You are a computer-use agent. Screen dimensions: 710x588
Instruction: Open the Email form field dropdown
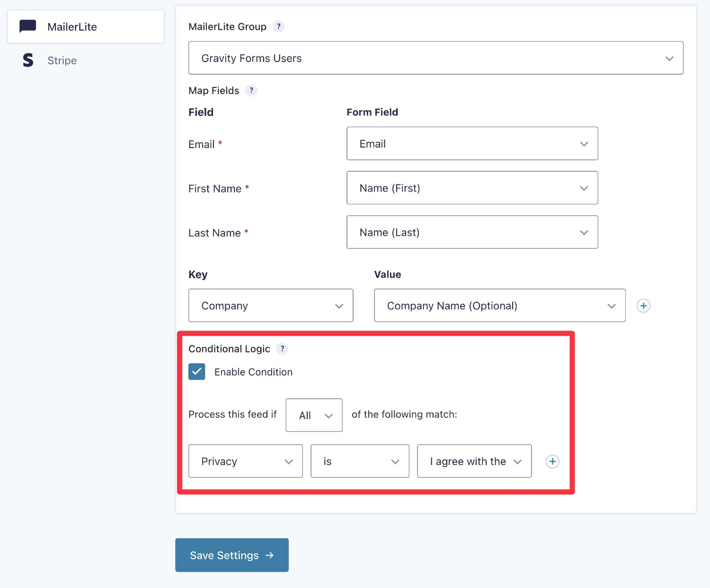point(472,143)
